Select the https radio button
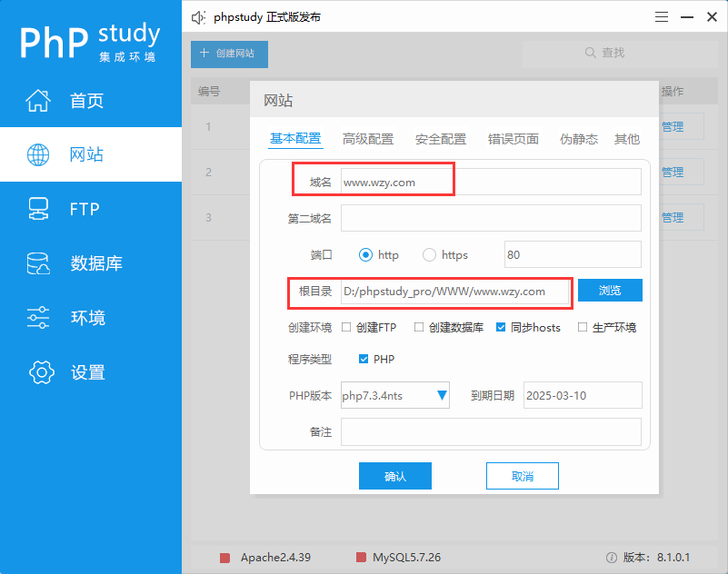Image resolution: width=728 pixels, height=574 pixels. coord(428,254)
